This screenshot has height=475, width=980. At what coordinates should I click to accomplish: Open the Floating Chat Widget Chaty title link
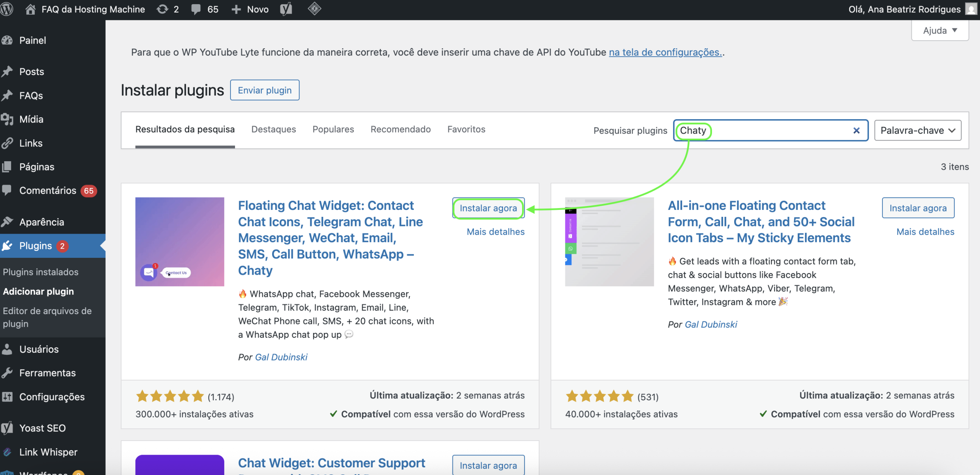331,237
